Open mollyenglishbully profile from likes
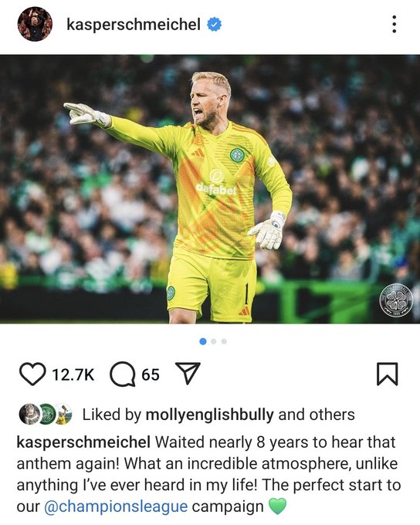The image size is (420, 525). point(210,415)
